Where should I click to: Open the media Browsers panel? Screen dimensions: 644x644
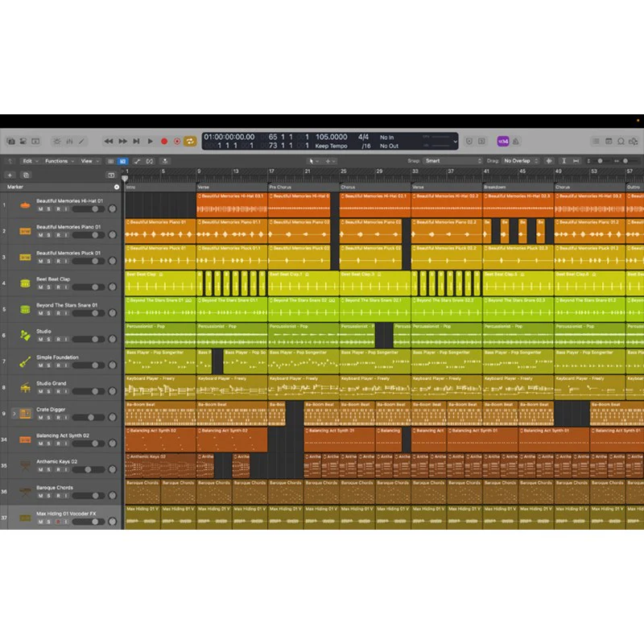tap(634, 142)
